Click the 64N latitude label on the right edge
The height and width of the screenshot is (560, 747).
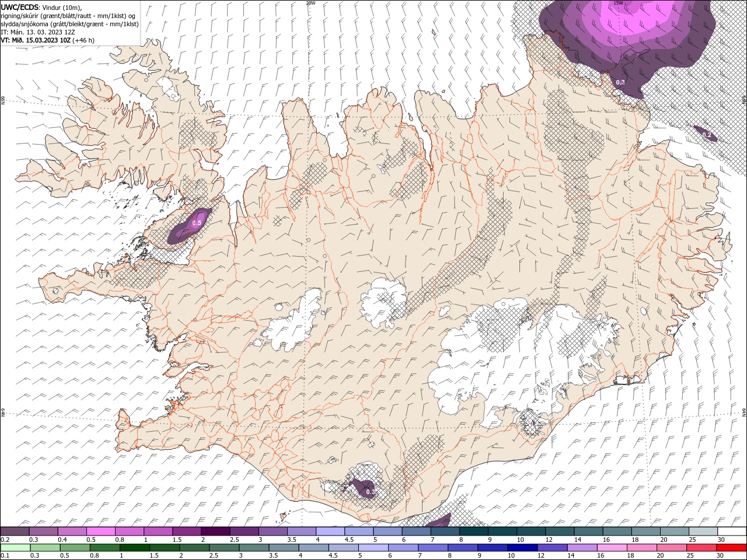[744, 412]
